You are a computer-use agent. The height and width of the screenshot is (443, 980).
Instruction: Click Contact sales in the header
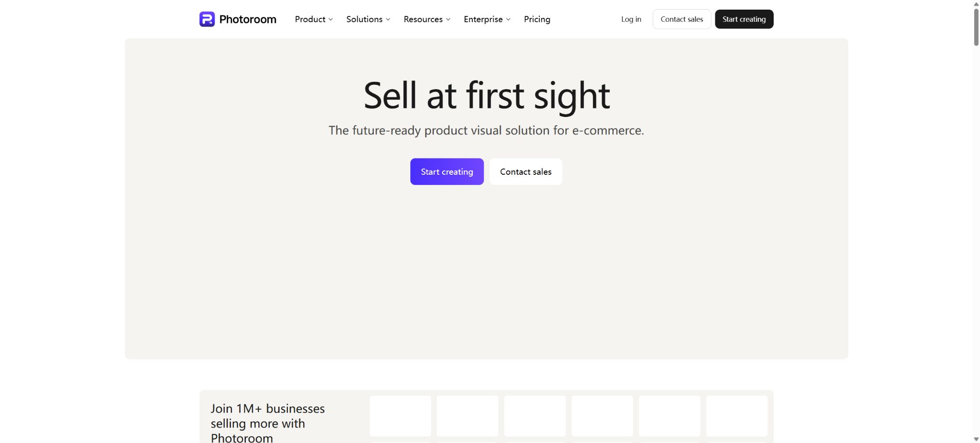pos(682,19)
